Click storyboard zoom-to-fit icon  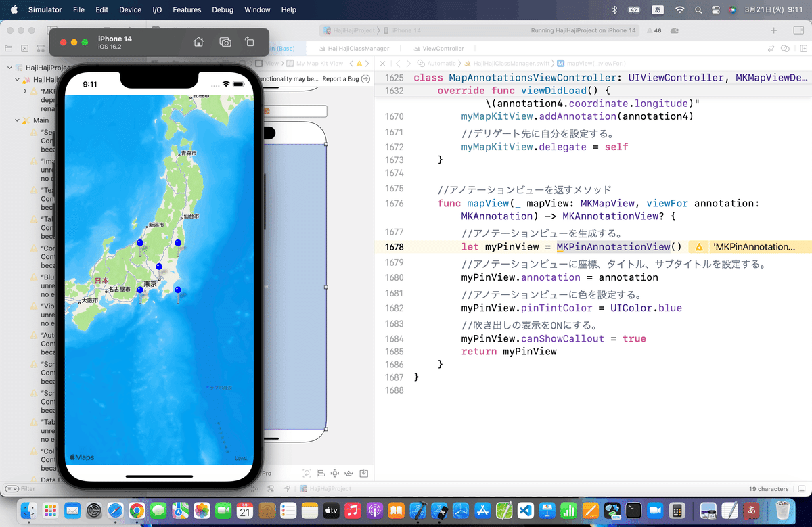307,474
